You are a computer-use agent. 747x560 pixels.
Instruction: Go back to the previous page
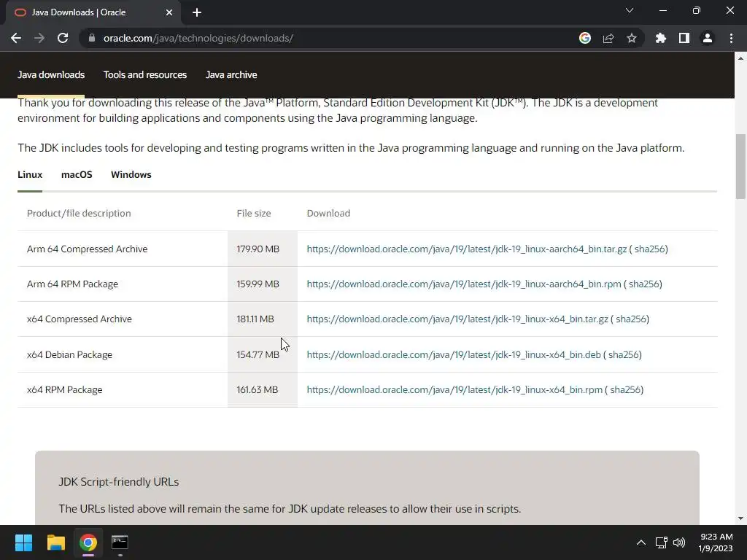pyautogui.click(x=16, y=38)
